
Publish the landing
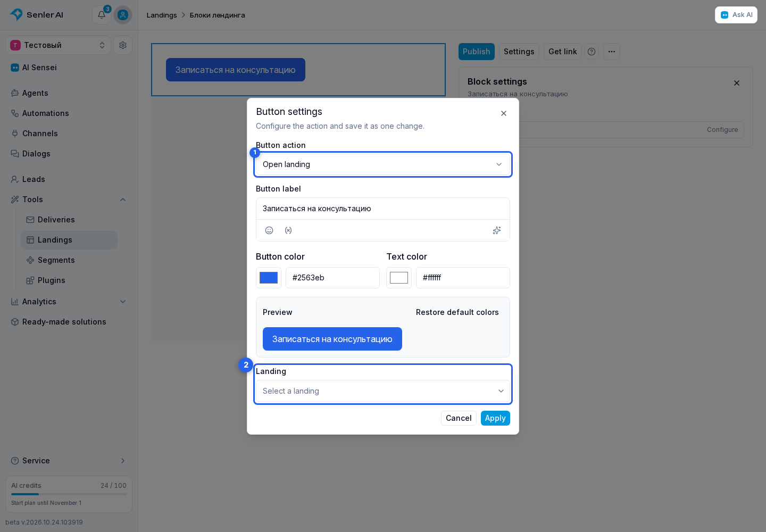click(x=477, y=52)
